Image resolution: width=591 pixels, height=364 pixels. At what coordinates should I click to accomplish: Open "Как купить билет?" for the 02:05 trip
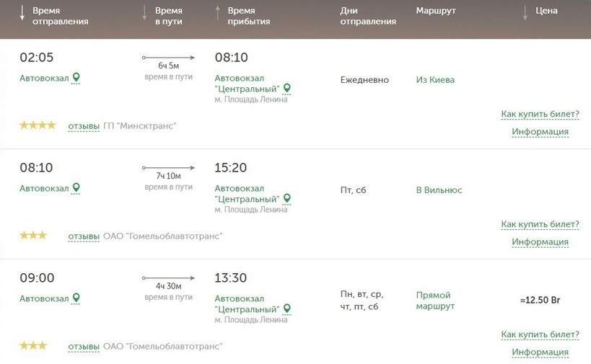click(x=540, y=115)
